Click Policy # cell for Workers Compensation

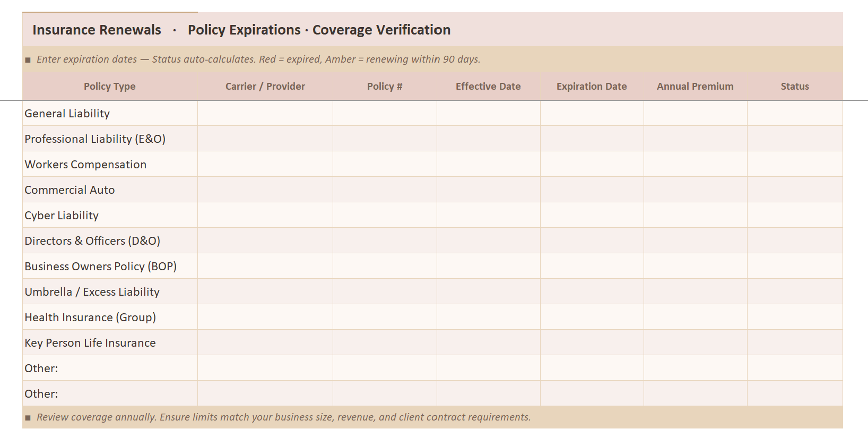385,164
